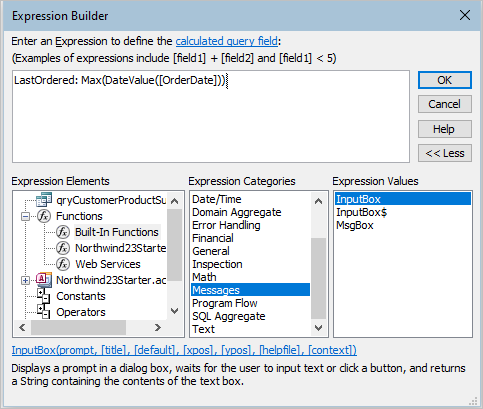Select the Northwind23Starte functions item
Screen dimensions: 483x409
coord(121,248)
